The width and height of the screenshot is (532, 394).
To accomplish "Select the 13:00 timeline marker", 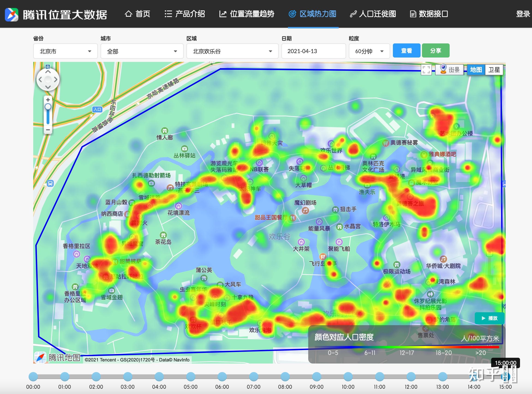I will (443, 377).
